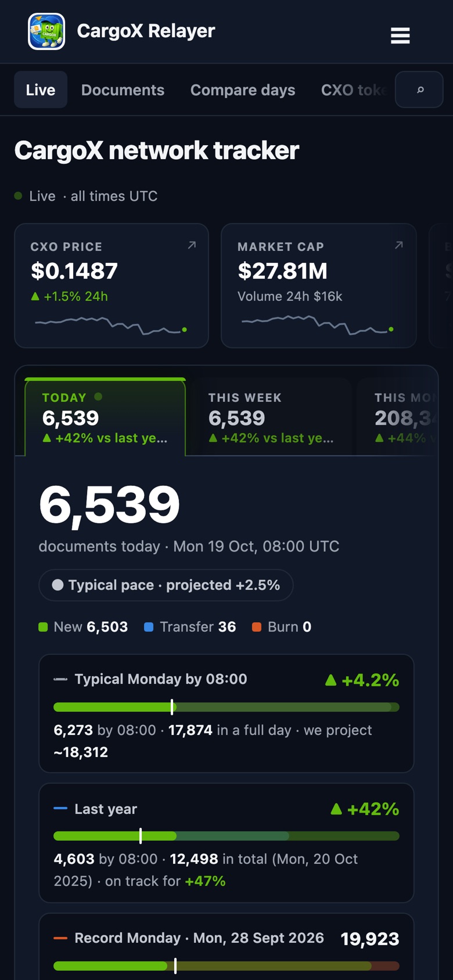Click the orange Burn legend square
This screenshot has height=980, width=453.
pos(257,627)
